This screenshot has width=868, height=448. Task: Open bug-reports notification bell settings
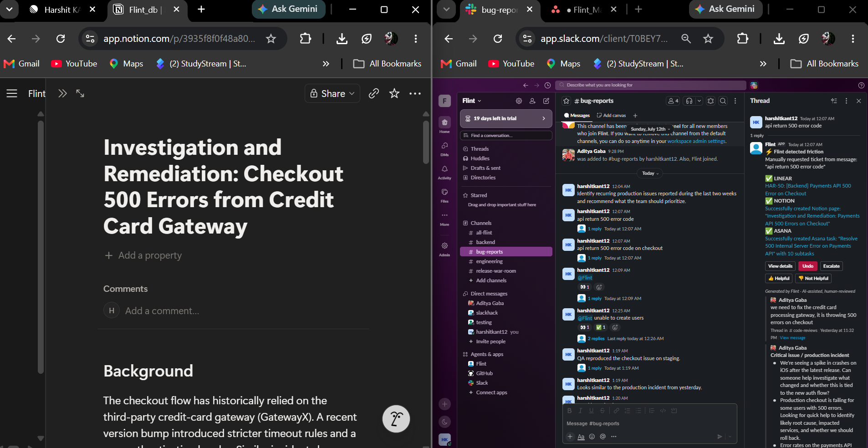click(710, 101)
